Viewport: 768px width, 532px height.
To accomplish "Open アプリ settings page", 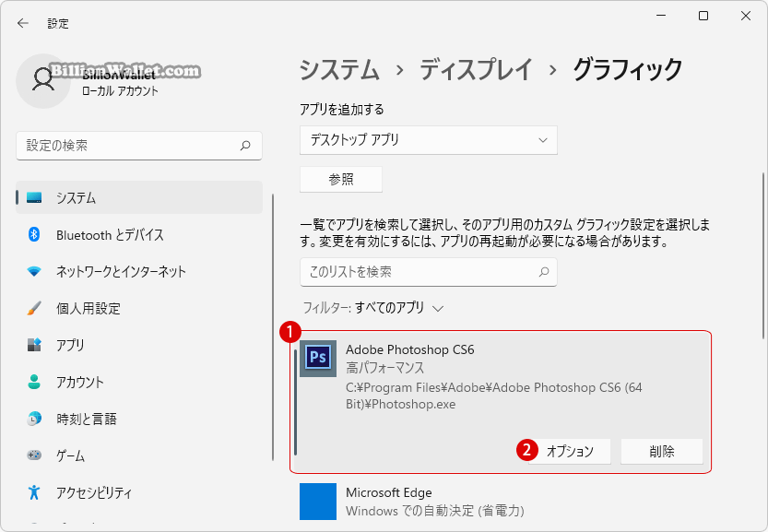I will point(139,345).
